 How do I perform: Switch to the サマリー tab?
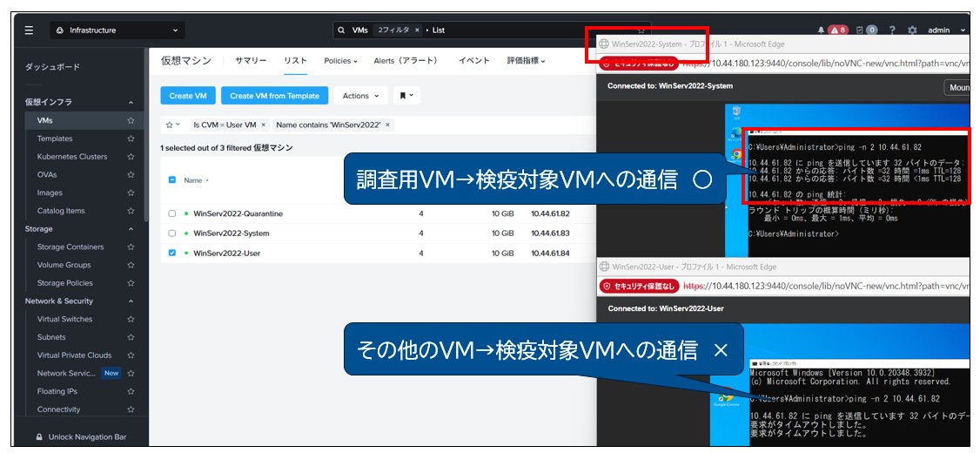pos(251,61)
